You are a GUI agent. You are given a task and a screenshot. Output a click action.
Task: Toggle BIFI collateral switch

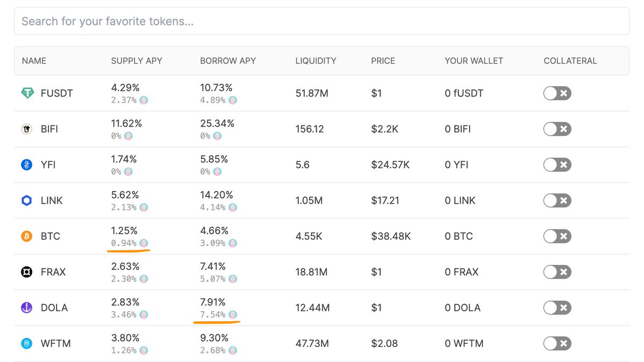pyautogui.click(x=557, y=129)
